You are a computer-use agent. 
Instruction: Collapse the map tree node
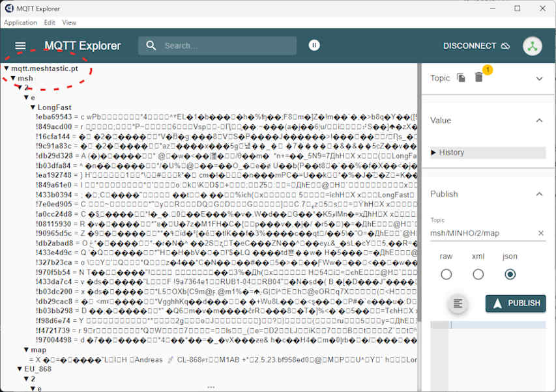point(26,350)
